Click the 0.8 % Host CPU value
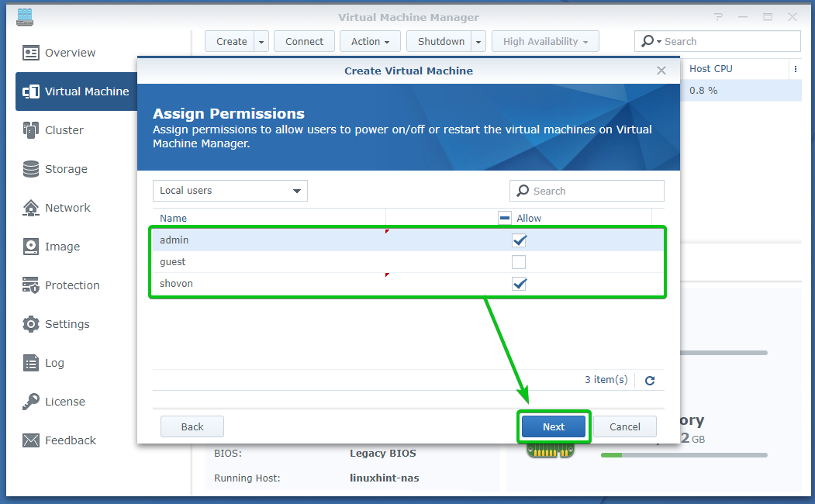This screenshot has width=815, height=504. coord(703,91)
